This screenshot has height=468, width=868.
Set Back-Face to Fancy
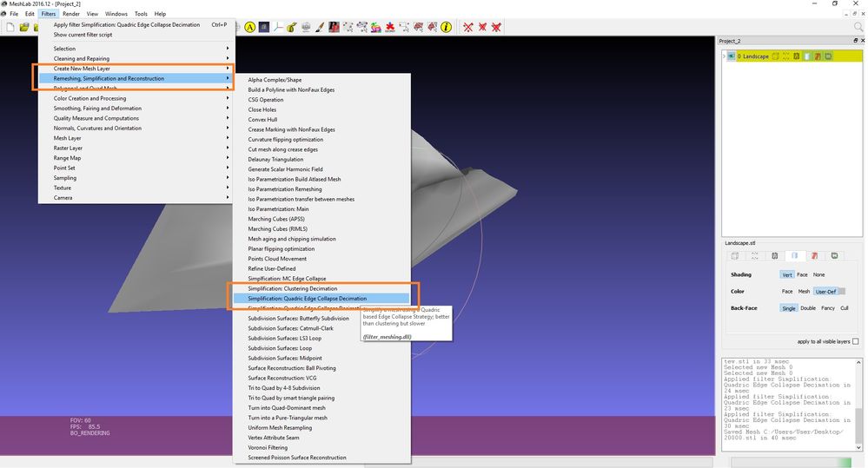click(827, 308)
